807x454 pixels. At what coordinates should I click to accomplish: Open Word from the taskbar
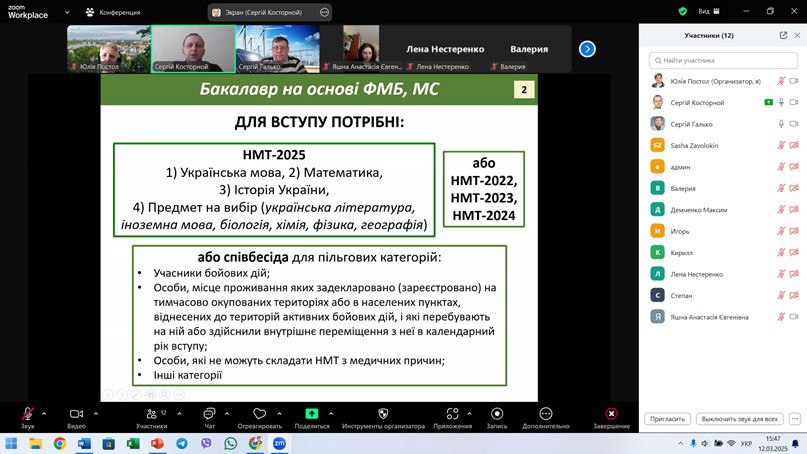[84, 443]
